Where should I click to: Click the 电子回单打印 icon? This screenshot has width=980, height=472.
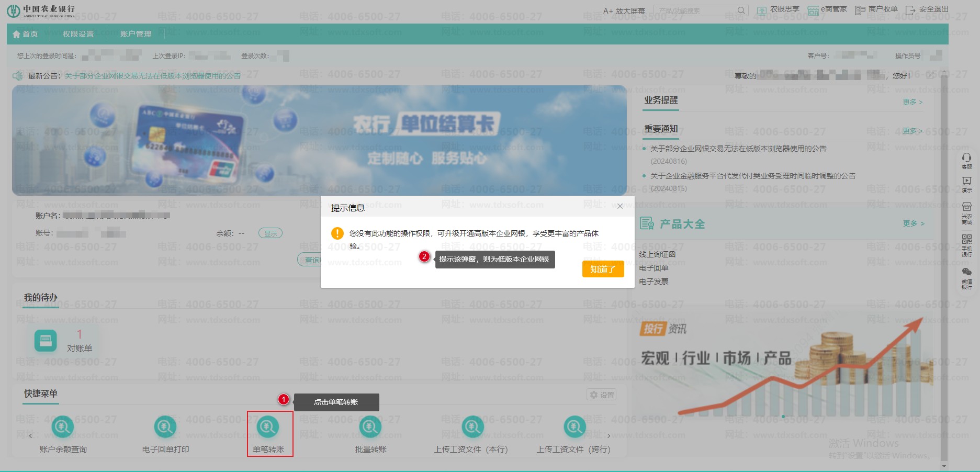coord(165,428)
